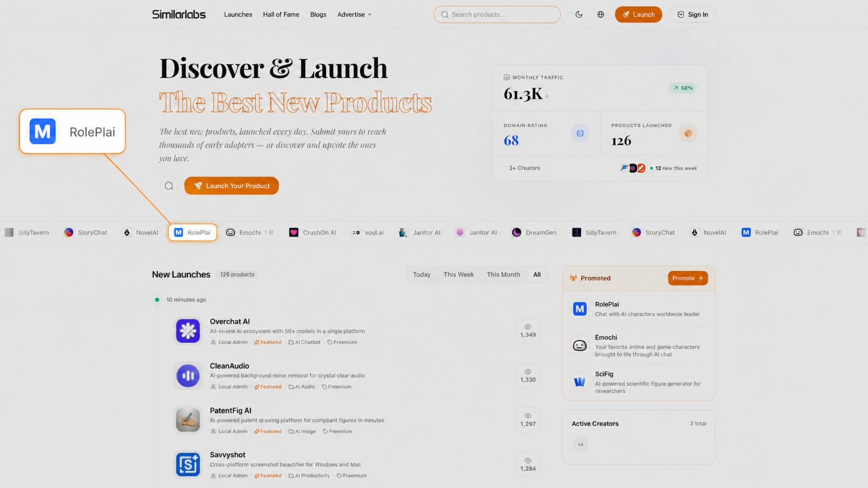Click the products launched box icon
The height and width of the screenshot is (488, 868).
tap(688, 133)
